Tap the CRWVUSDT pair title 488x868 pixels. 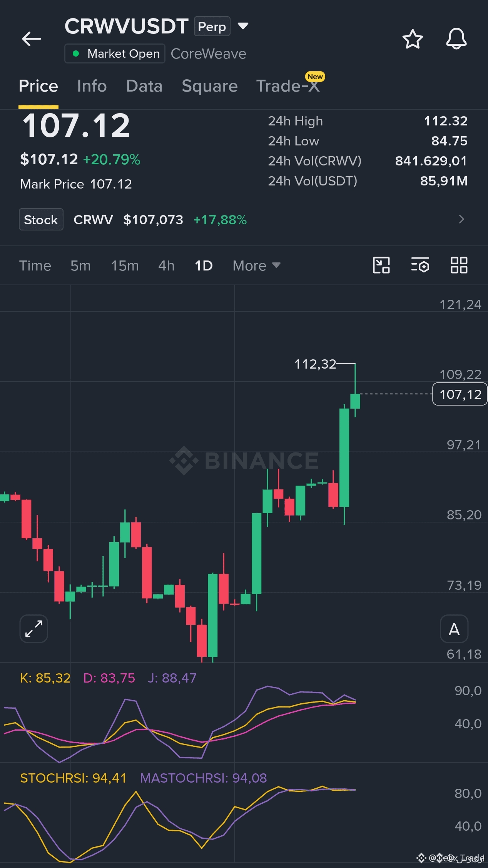(126, 26)
